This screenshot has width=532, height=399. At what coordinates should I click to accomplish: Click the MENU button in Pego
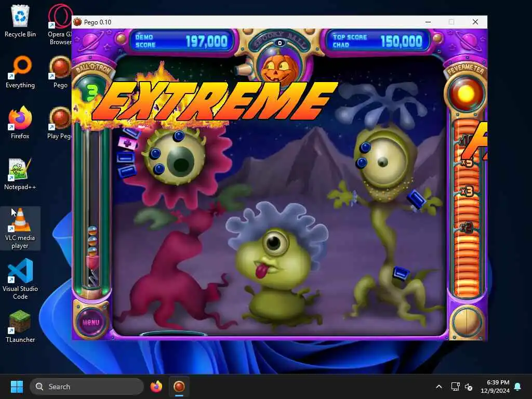(x=91, y=322)
